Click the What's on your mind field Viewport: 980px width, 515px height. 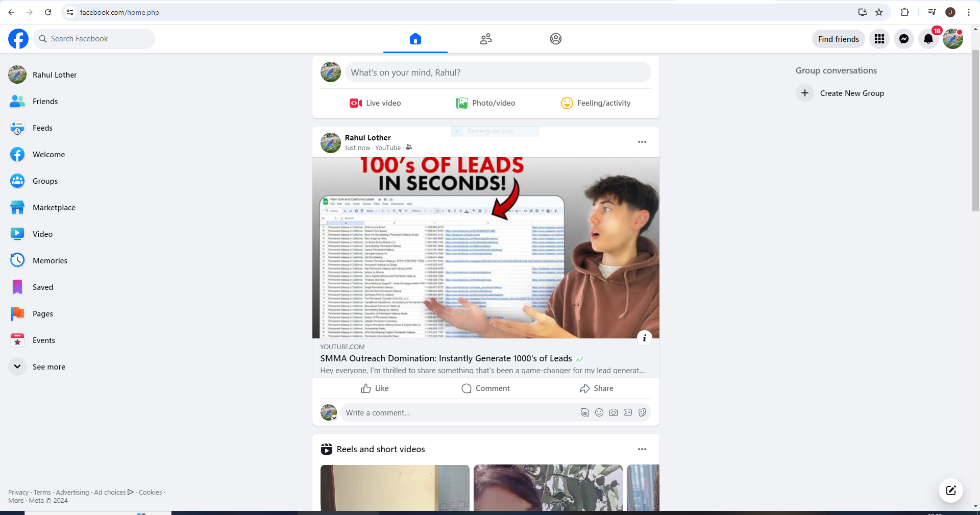498,72
